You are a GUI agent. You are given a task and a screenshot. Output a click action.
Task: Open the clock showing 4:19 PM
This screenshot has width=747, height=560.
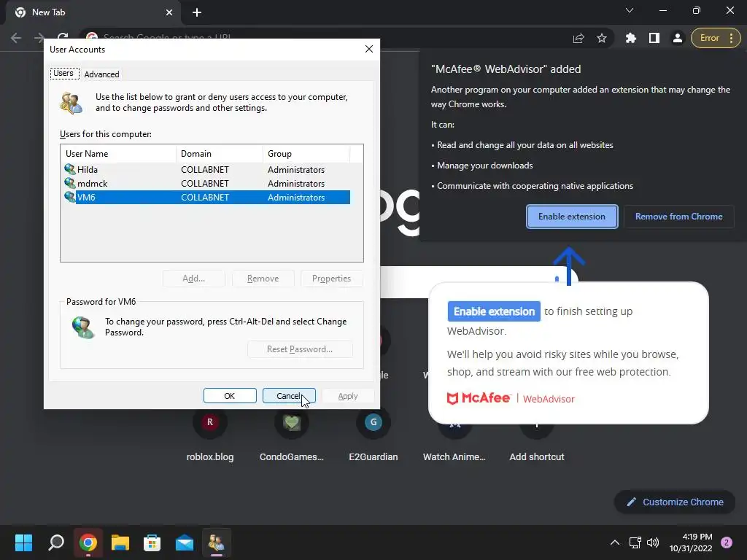[691, 542]
